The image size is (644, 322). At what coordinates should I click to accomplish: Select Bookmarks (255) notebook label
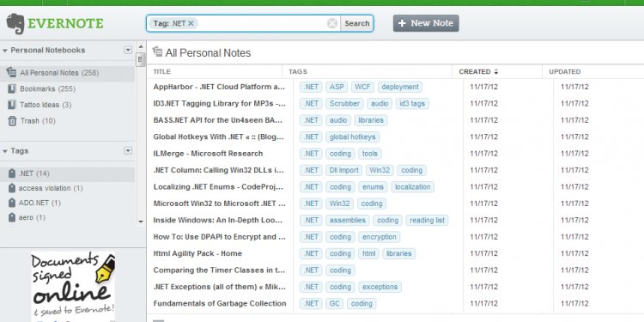click(47, 88)
